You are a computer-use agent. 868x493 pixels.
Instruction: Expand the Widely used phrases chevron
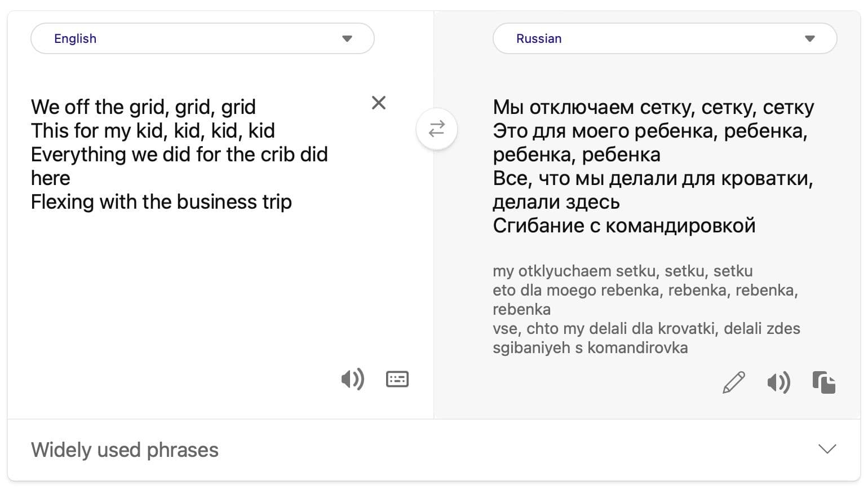point(827,449)
